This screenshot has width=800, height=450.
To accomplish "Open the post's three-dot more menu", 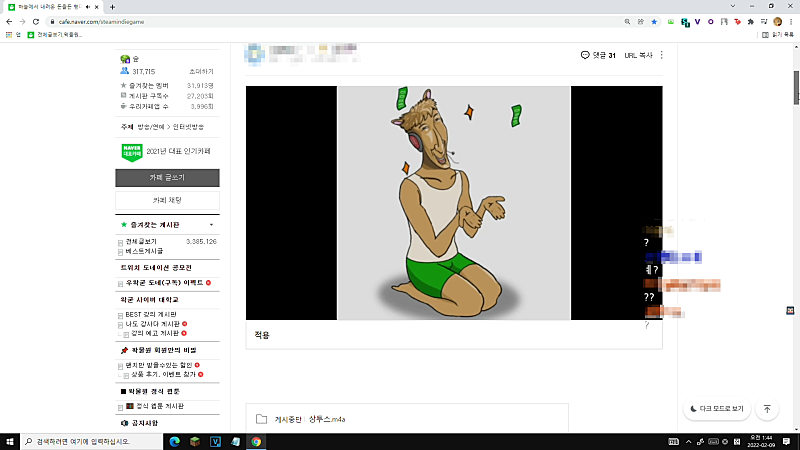I will 662,55.
